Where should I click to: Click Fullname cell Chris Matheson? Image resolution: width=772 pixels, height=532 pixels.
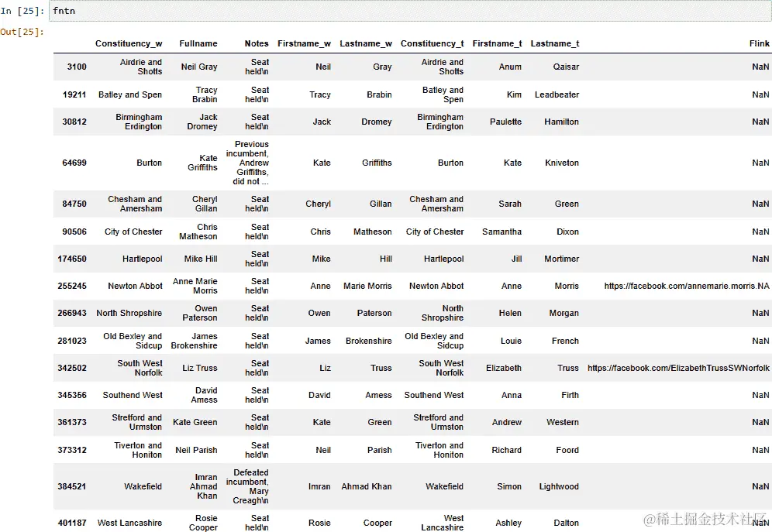click(x=198, y=232)
